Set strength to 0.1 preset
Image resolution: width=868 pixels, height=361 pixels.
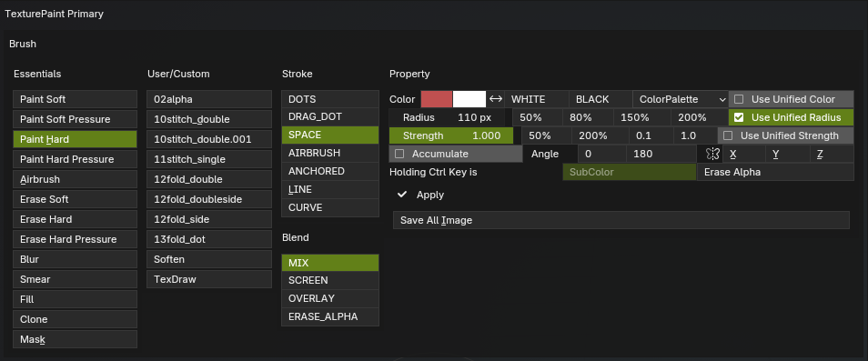(651, 135)
